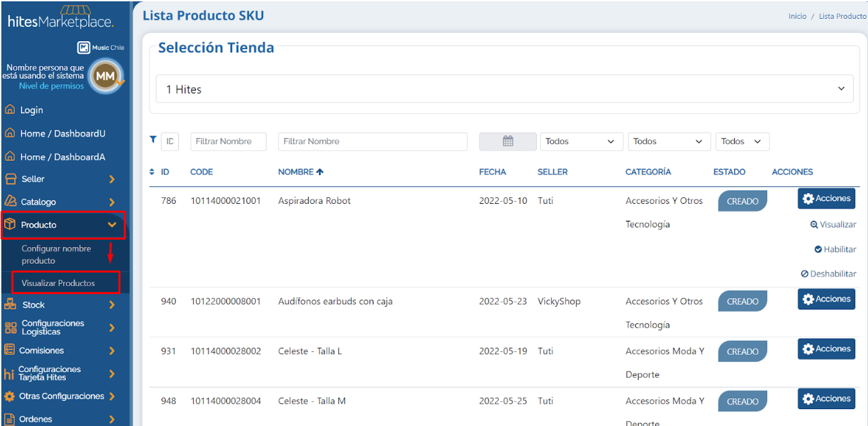Image resolution: width=868 pixels, height=426 pixels.
Task: Click Habilitar action link
Action: coord(835,249)
